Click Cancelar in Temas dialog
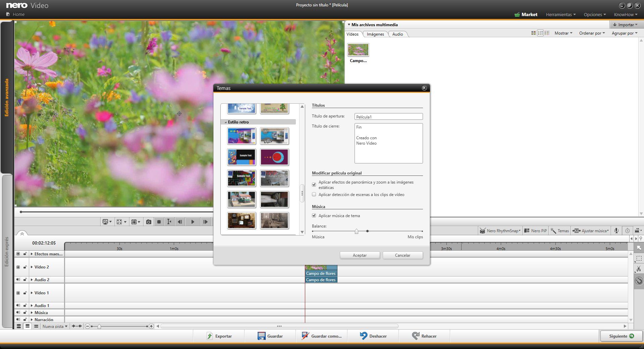The height and width of the screenshot is (349, 644). (x=402, y=255)
